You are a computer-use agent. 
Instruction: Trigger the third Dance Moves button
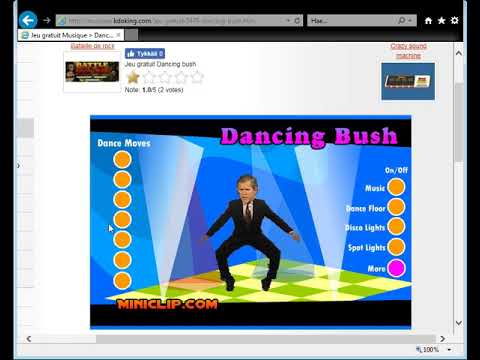tap(122, 200)
